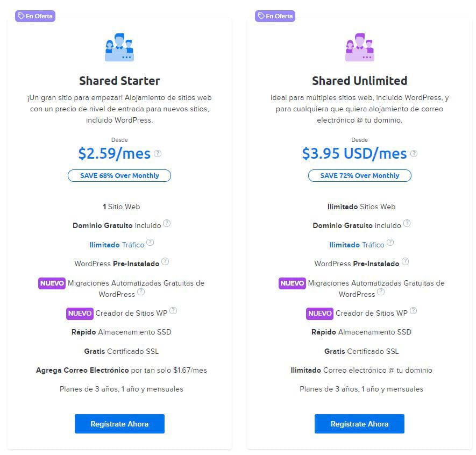This screenshot has width=476, height=455.
Task: Open Dominio Gratuito help icon in Shared Unlimited
Action: tap(407, 224)
